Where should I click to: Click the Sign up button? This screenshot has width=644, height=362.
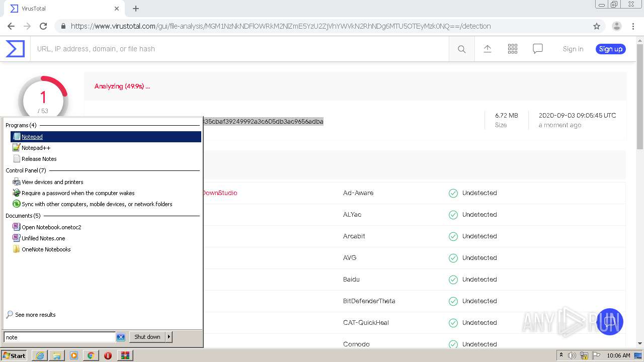click(611, 49)
